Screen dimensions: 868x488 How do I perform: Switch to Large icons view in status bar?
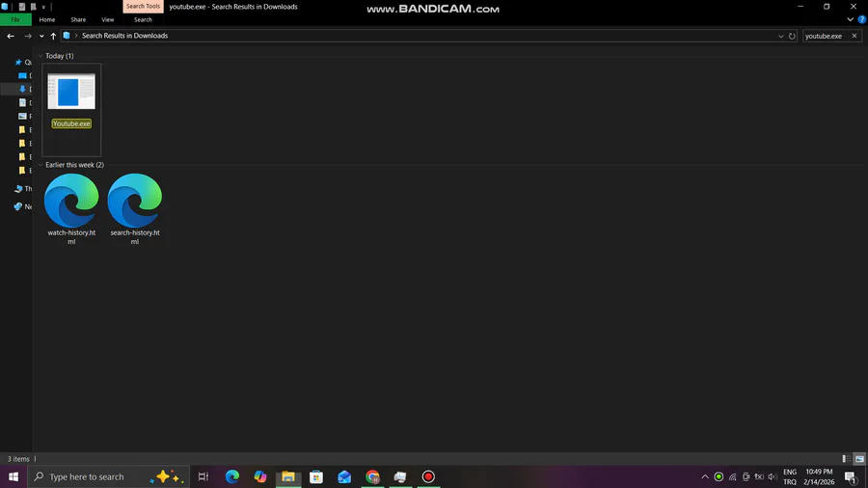click(x=859, y=459)
